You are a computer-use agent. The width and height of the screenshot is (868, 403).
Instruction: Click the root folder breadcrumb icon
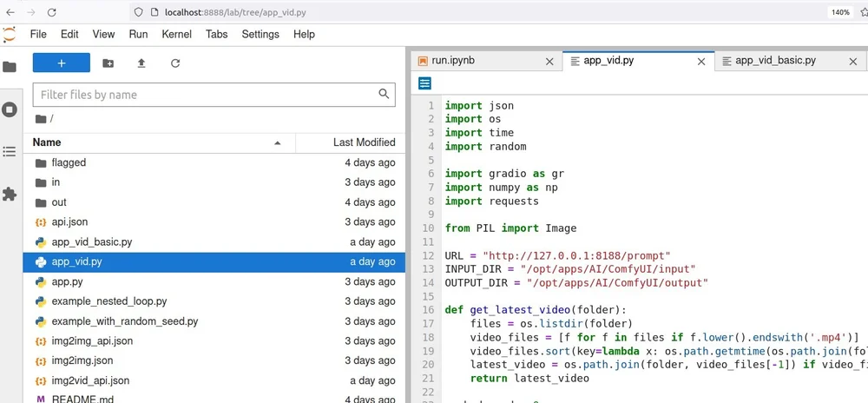41,118
